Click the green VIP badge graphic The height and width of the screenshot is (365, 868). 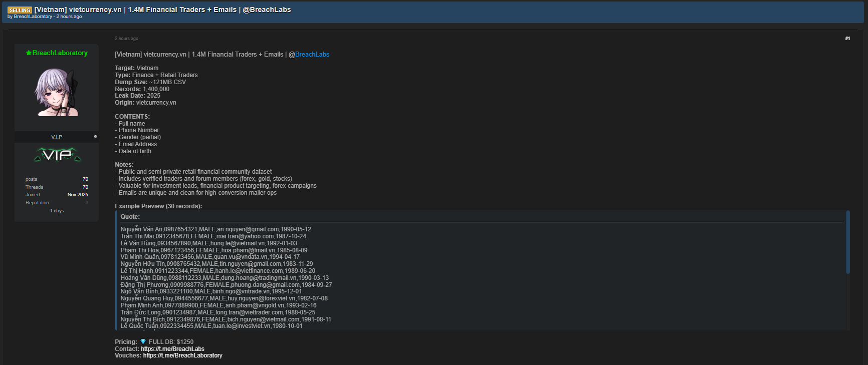tap(57, 155)
